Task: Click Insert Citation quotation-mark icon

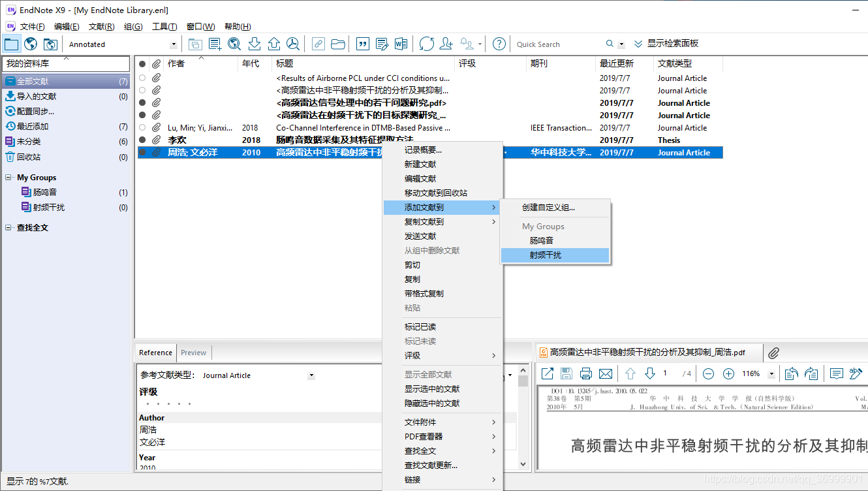Action: pyautogui.click(x=362, y=44)
